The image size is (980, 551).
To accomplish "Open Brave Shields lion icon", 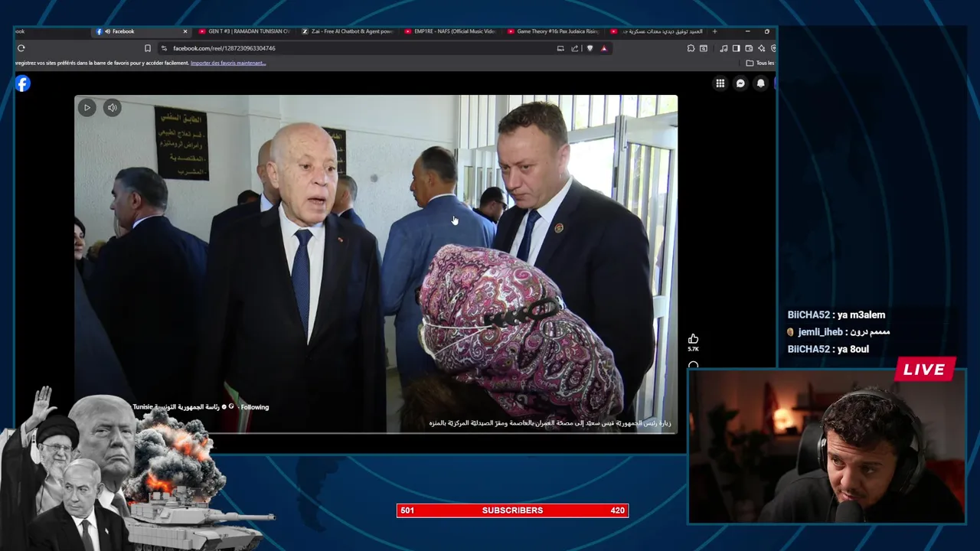I will pos(590,48).
